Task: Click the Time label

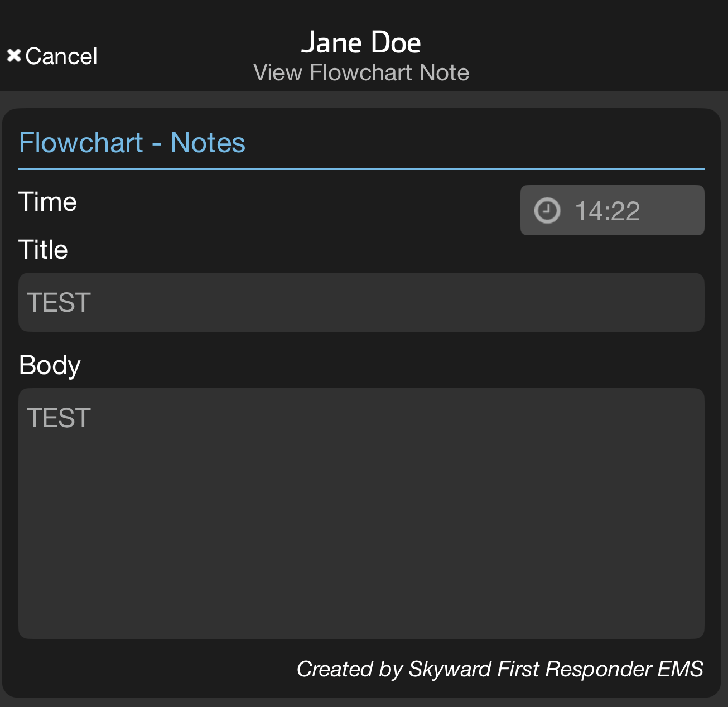Action: [x=47, y=202]
